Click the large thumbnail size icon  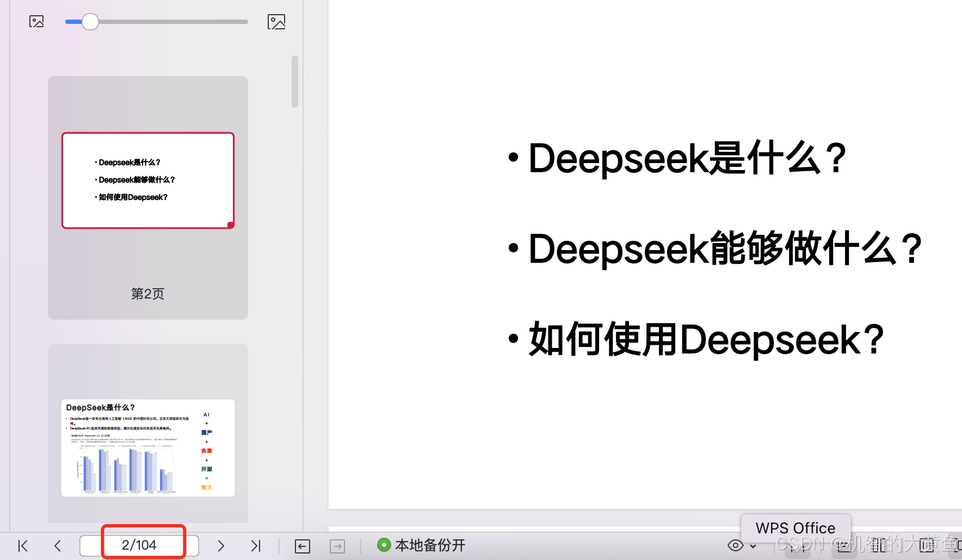[276, 22]
